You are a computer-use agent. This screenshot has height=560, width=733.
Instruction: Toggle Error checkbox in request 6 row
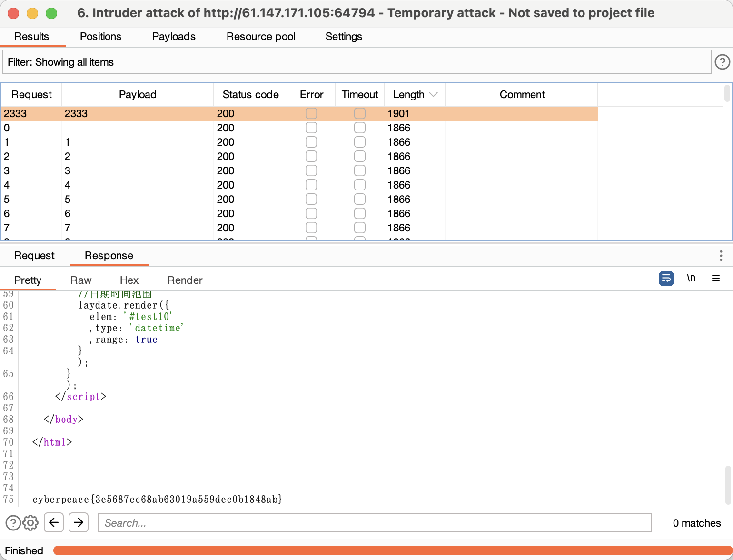coord(311,213)
